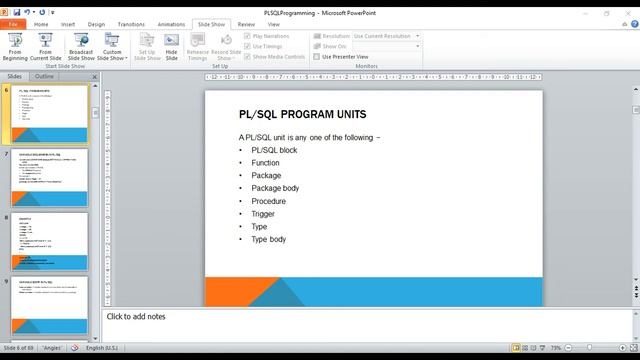Open undo history dropdown arrow

pyautogui.click(x=34, y=13)
